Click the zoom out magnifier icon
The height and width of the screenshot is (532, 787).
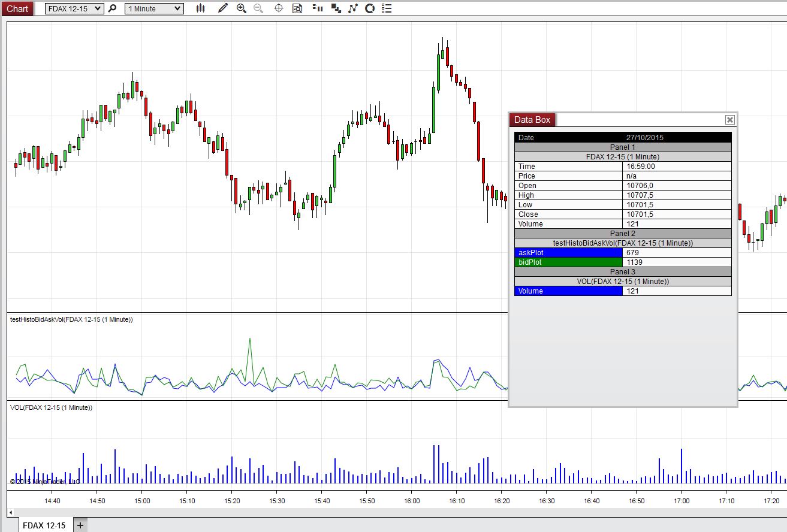click(258, 8)
